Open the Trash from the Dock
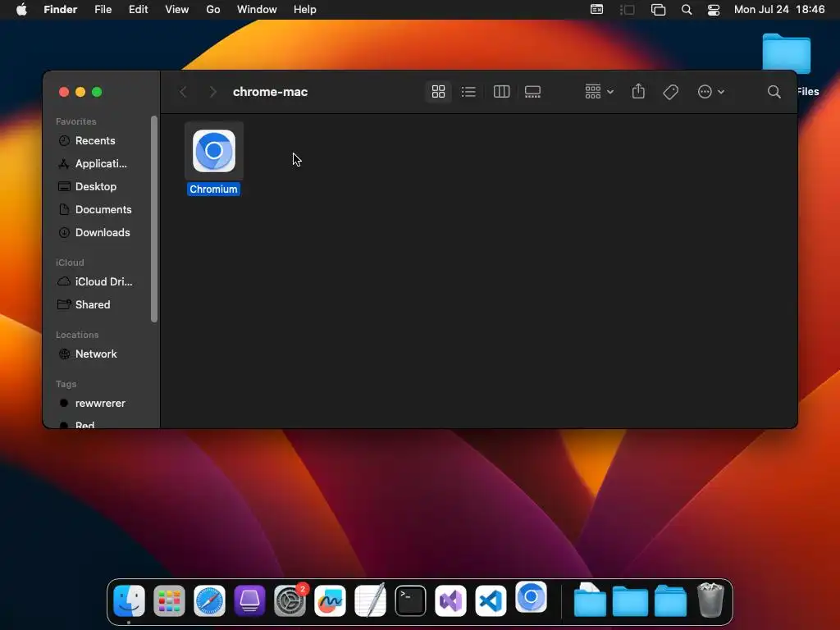840x630 pixels. (710, 600)
